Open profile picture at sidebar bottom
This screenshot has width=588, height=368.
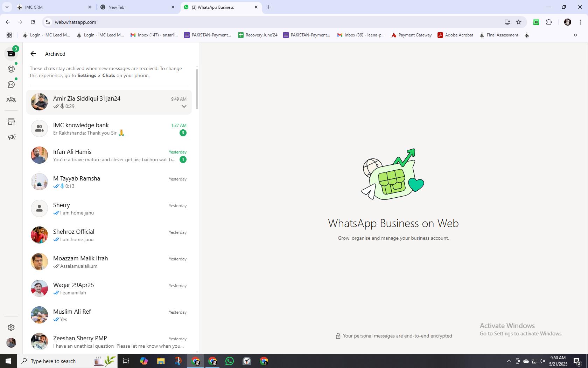11,342
